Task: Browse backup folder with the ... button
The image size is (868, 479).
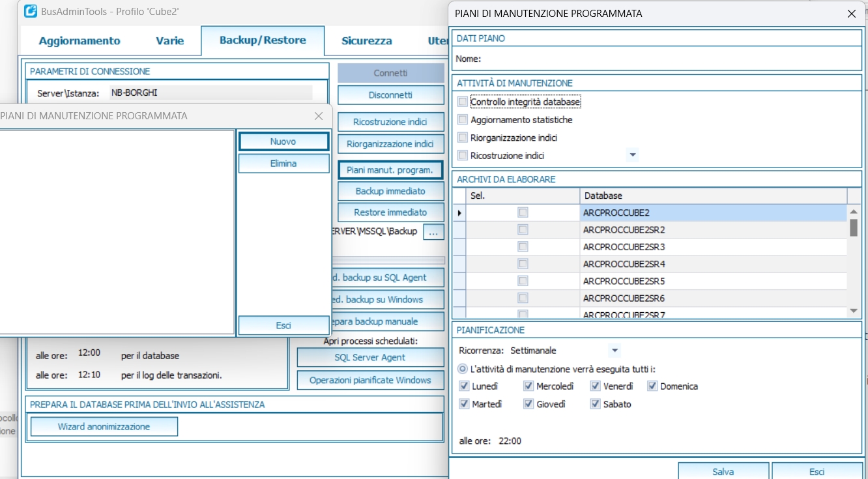Action: coord(433,232)
